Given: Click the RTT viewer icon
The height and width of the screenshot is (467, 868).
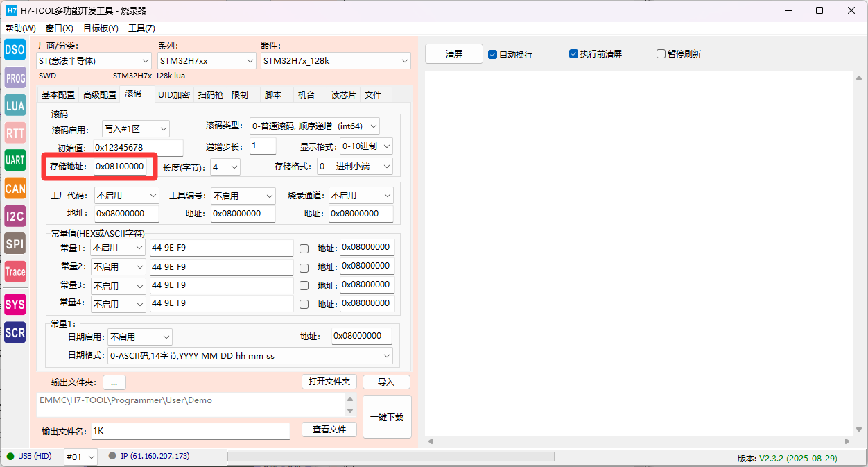Looking at the screenshot, I should point(15,133).
